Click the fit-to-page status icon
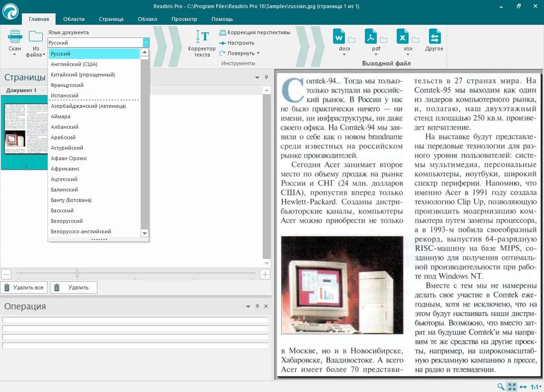The image size is (544, 392). point(512,386)
